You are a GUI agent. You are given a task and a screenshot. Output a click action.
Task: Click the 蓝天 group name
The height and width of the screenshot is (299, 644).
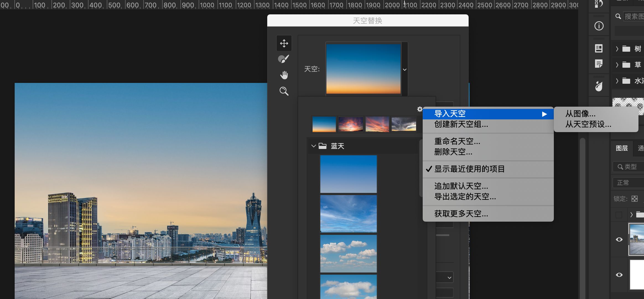tap(337, 146)
